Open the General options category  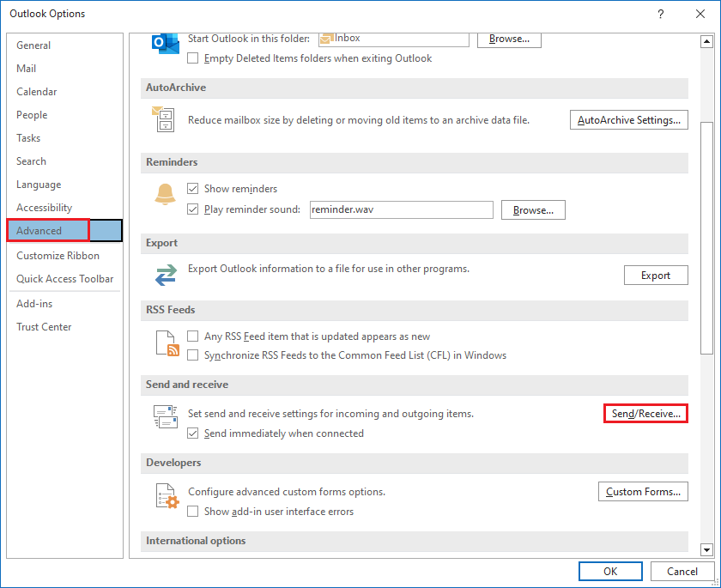pyautogui.click(x=65, y=45)
